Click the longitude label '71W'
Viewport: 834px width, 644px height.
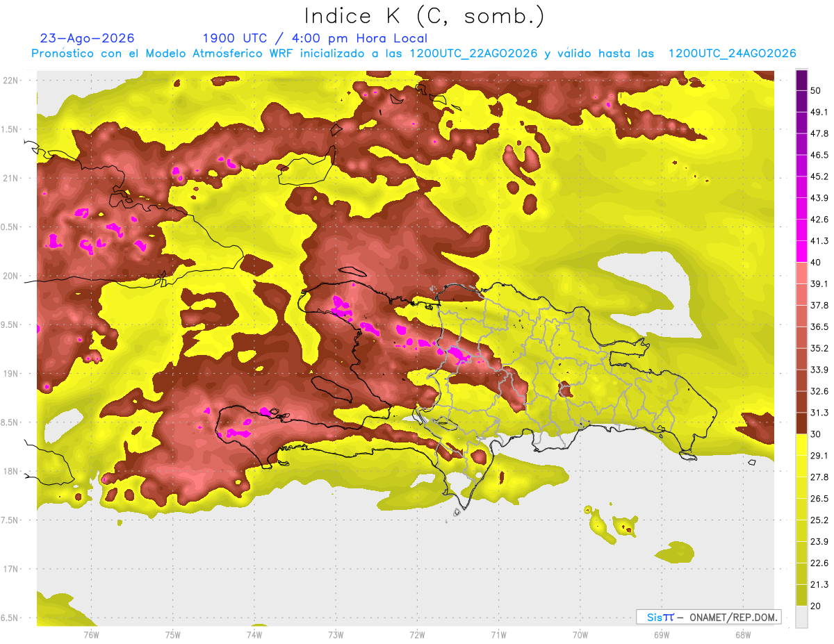pyautogui.click(x=498, y=635)
